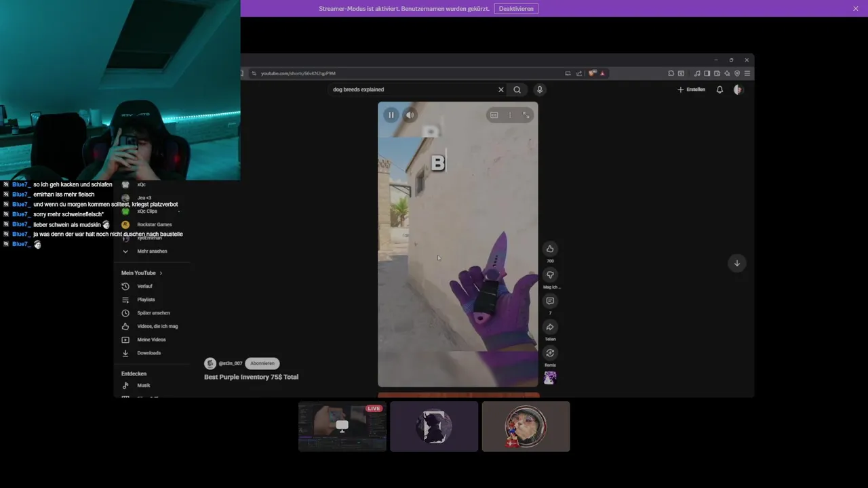Expand the Short to fullscreen
Screen dimensions: 868x488
tap(526, 115)
